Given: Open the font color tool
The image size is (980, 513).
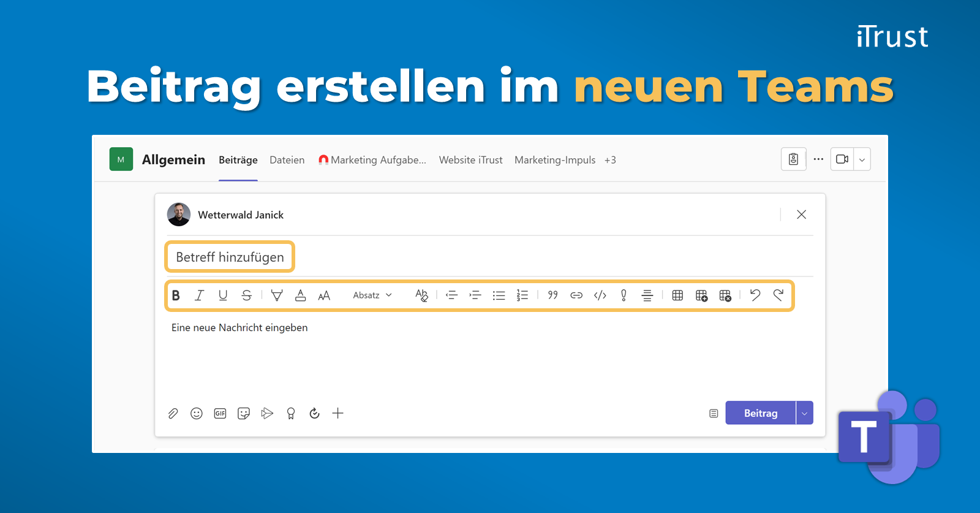Looking at the screenshot, I should click(300, 295).
